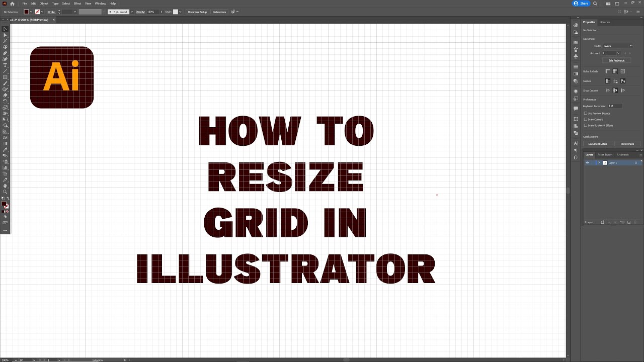644x362 pixels.
Task: Select the Direct Selection tool
Action: (x=5, y=35)
